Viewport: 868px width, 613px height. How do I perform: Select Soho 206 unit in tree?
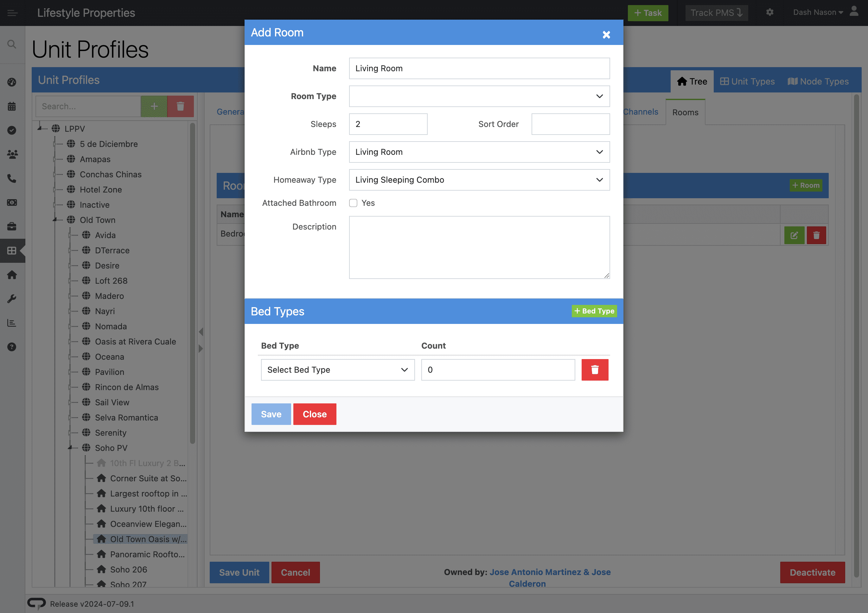coord(129,569)
